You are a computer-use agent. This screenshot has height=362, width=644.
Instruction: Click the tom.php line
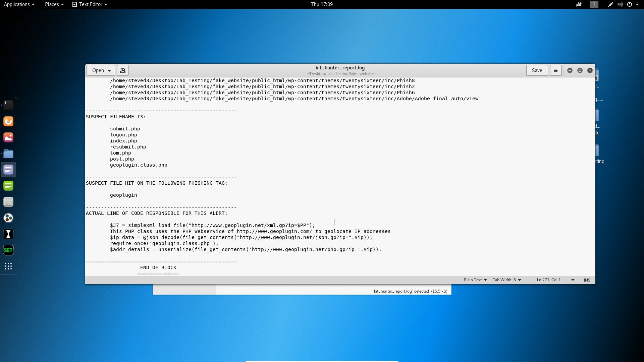120,153
